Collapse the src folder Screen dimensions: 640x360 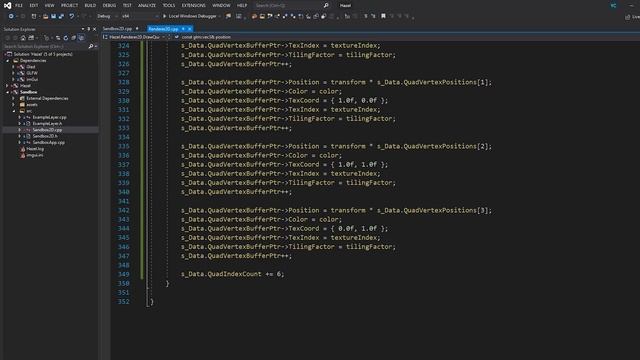click(13, 111)
